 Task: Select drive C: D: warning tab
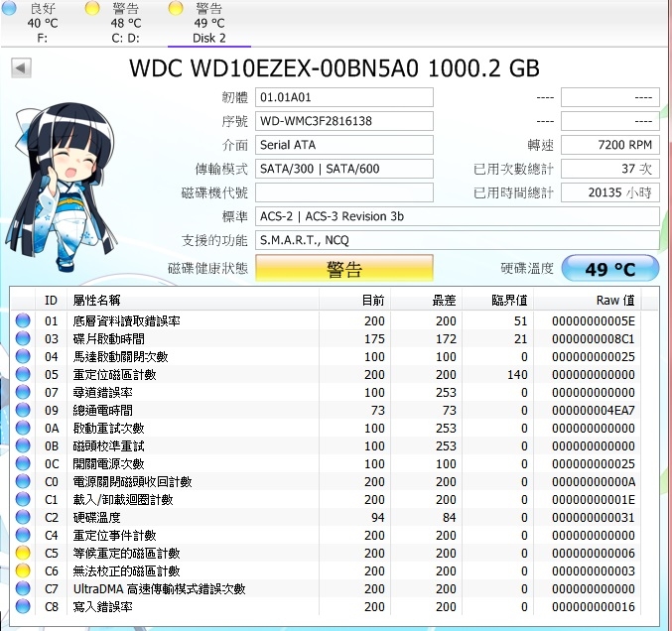click(x=126, y=23)
